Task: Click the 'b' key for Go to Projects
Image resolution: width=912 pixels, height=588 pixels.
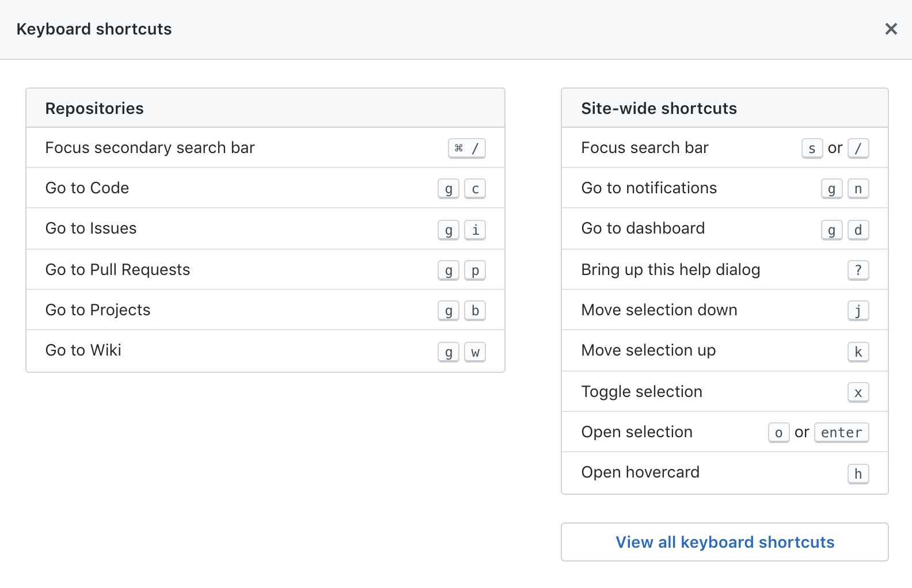Action: coord(475,311)
